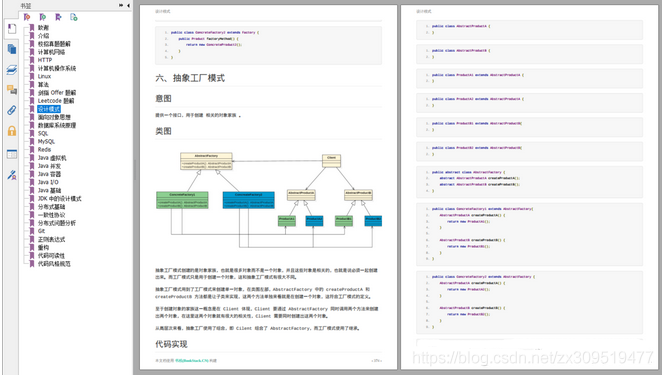
Task: Click the Client box in the class diagram
Action: (332, 161)
